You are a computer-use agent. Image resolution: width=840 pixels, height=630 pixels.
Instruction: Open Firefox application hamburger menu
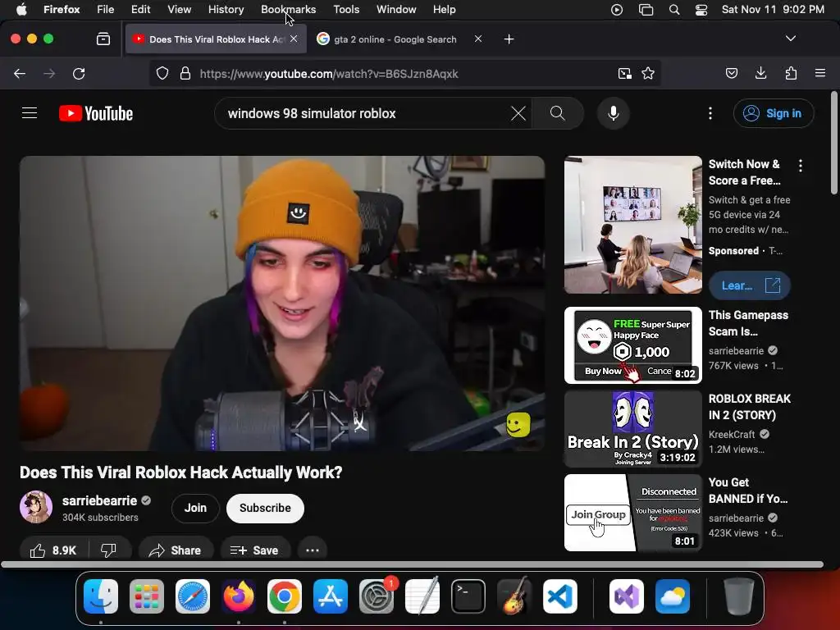pyautogui.click(x=820, y=73)
